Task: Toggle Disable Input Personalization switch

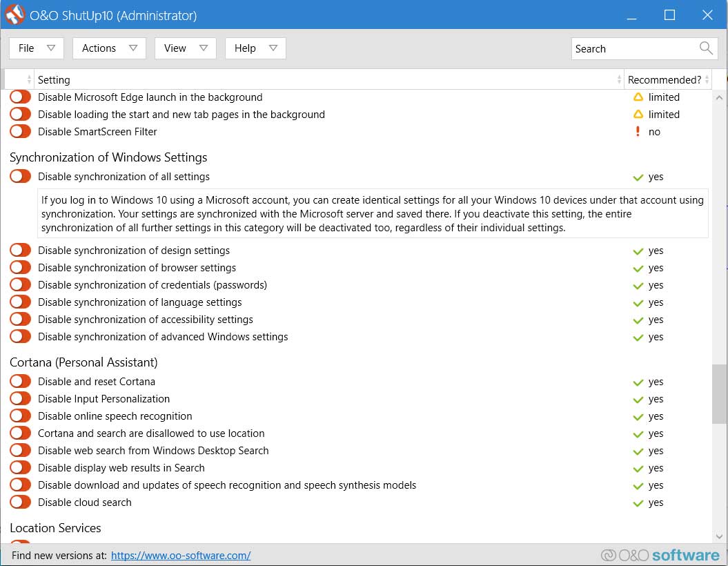Action: click(21, 398)
